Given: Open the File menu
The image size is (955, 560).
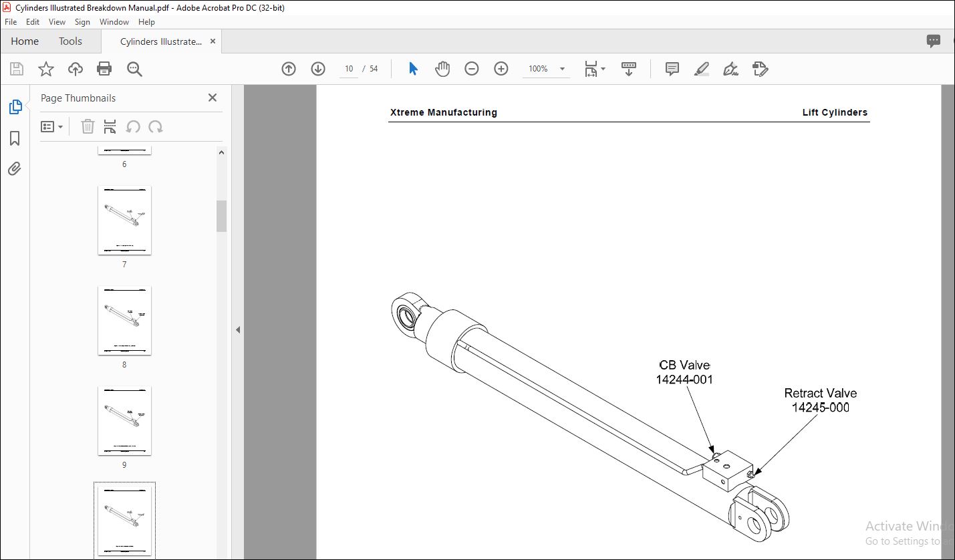Looking at the screenshot, I should pyautogui.click(x=11, y=22).
